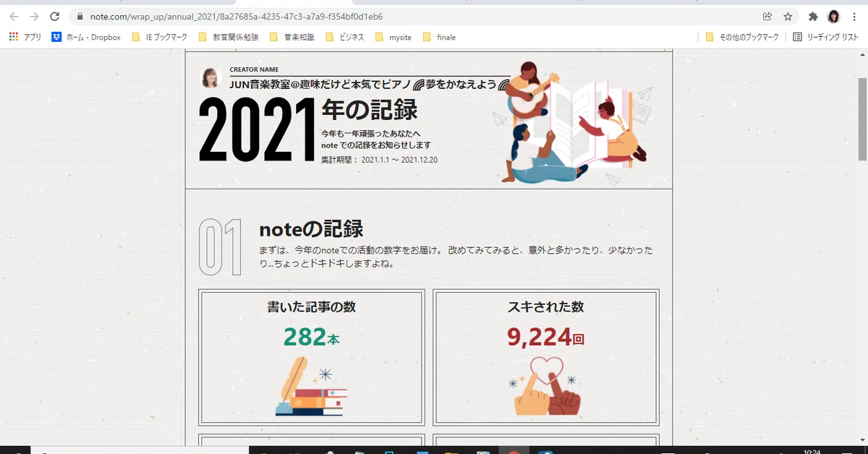Go back to the previous page

[x=14, y=17]
